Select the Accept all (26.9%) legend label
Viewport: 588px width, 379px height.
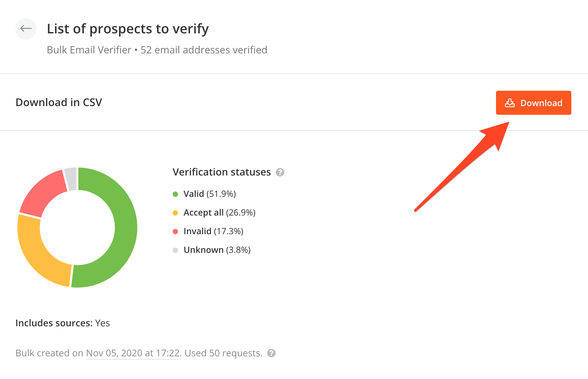(x=219, y=213)
